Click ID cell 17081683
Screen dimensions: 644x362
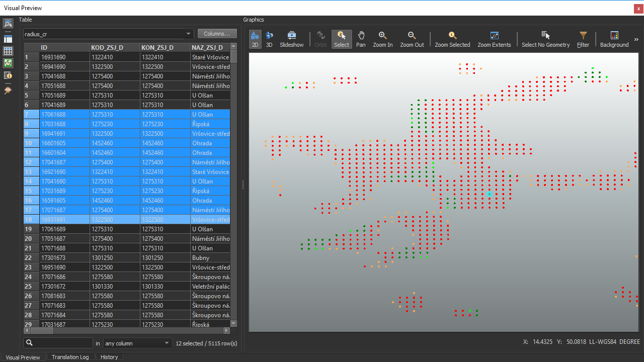coord(64,296)
